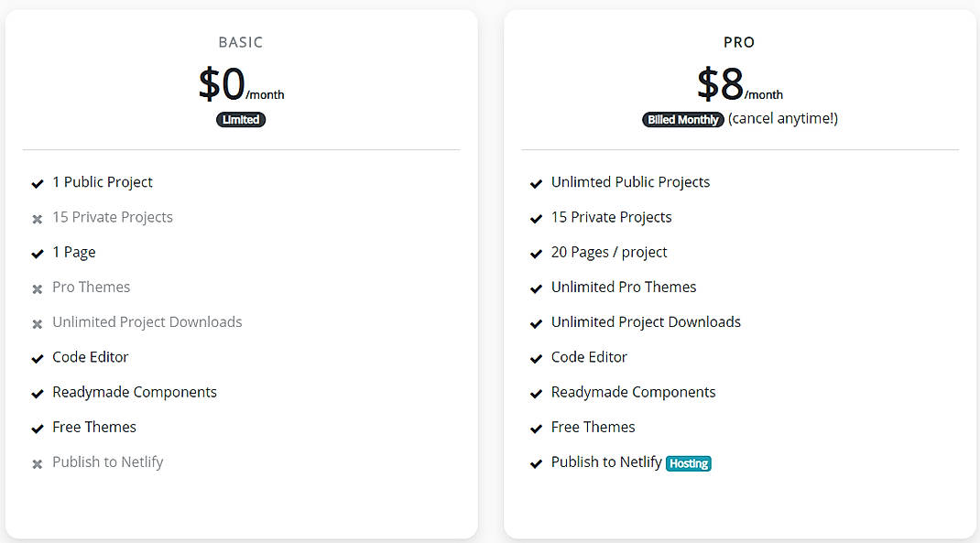Click the cancel anytime text

click(783, 118)
